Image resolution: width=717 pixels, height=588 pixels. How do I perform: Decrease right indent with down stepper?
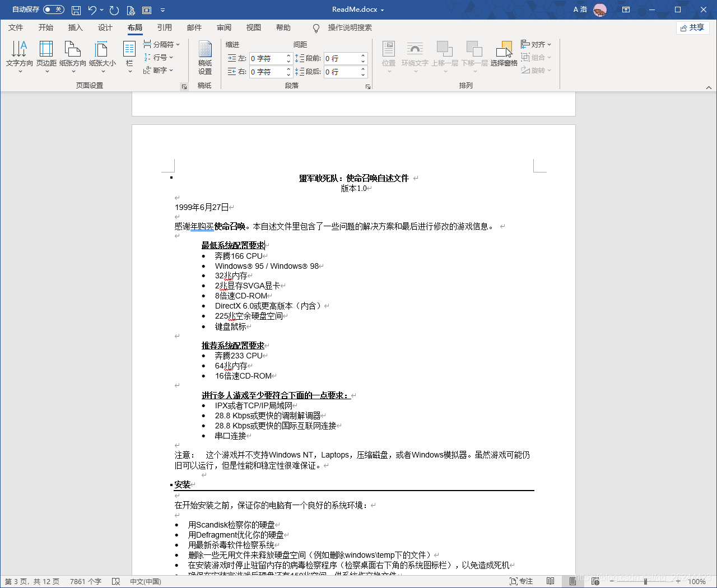tap(288, 74)
